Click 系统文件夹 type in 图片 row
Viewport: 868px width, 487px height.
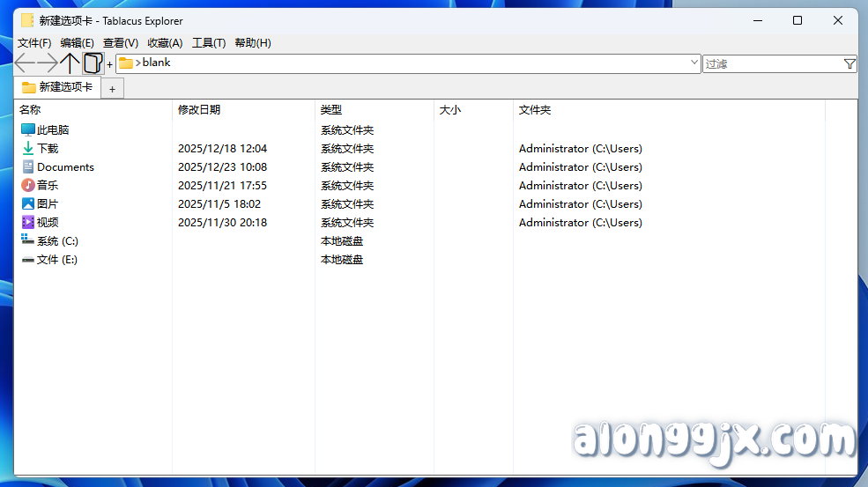[x=347, y=203]
